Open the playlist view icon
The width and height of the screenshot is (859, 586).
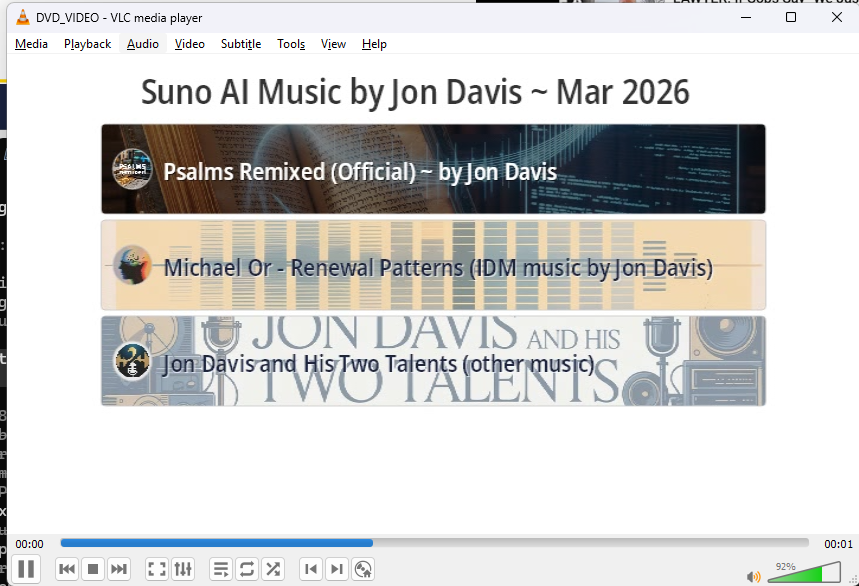pyautogui.click(x=220, y=568)
